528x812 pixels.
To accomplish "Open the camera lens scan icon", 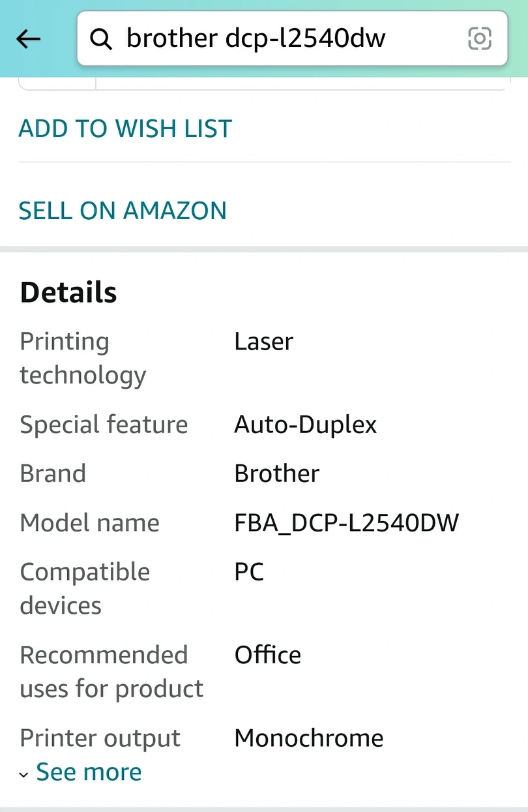I will [480, 39].
